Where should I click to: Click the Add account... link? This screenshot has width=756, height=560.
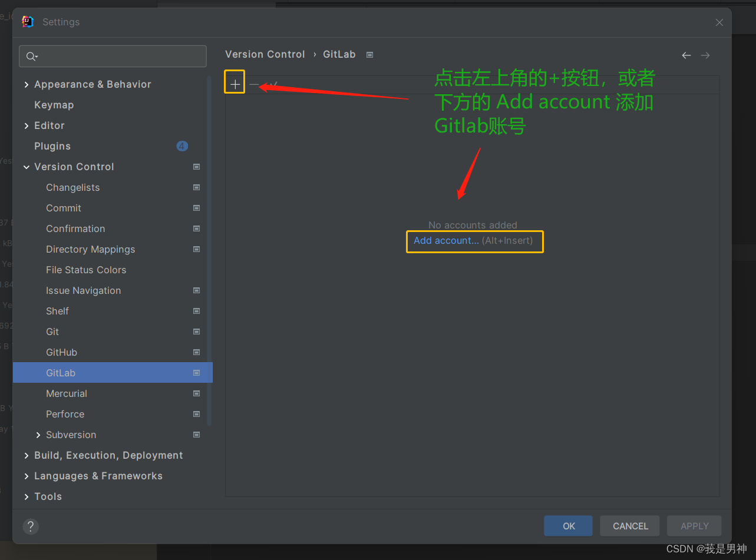[446, 240]
